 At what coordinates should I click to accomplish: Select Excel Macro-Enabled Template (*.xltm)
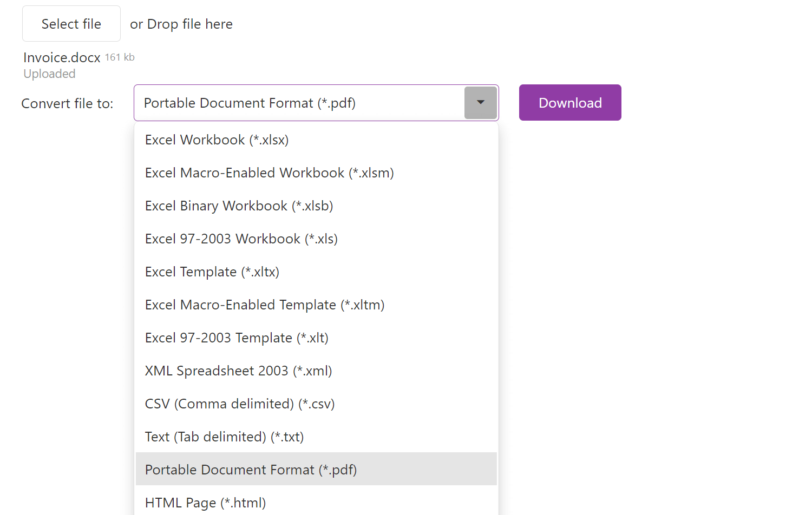(264, 305)
